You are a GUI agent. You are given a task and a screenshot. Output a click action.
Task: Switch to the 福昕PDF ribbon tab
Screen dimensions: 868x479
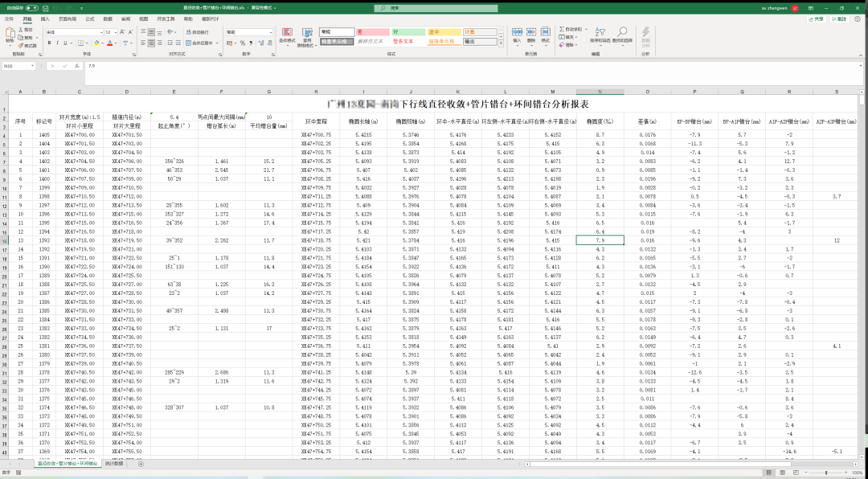pyautogui.click(x=211, y=18)
